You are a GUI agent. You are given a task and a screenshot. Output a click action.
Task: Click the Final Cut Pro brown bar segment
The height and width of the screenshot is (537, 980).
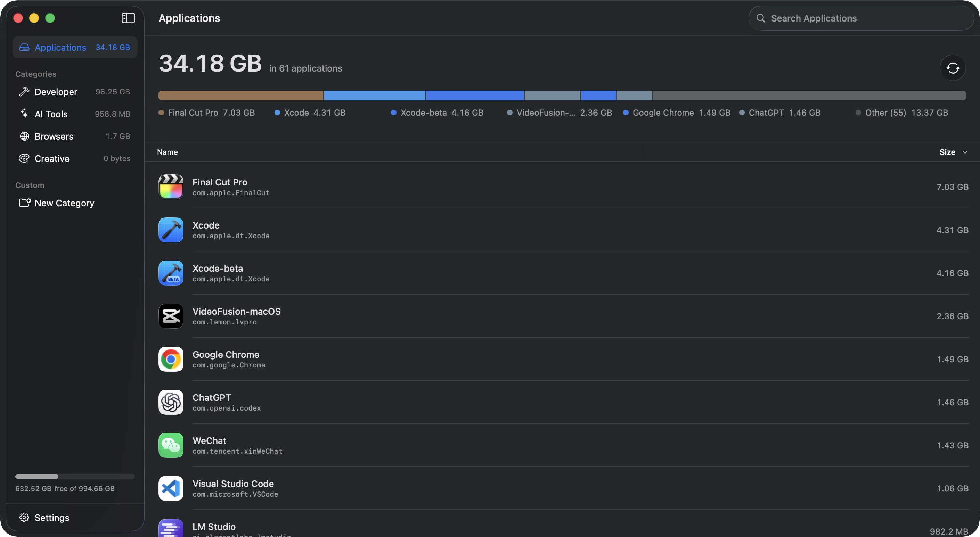tap(241, 96)
